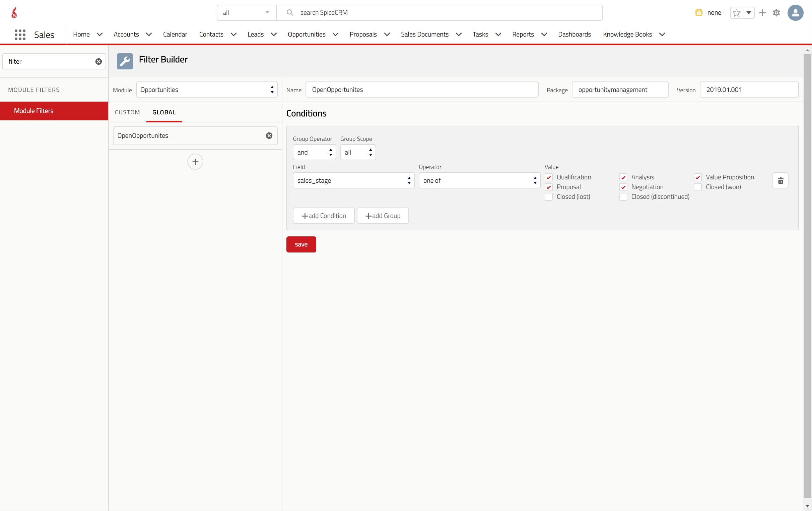Image resolution: width=812 pixels, height=511 pixels.
Task: Uncheck the Qualification checkbox
Action: [x=549, y=177]
